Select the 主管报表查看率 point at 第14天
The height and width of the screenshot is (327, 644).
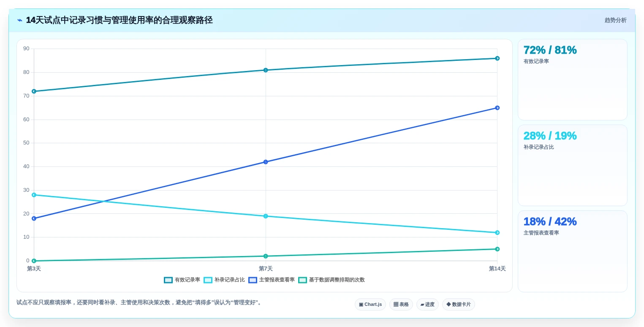497,108
